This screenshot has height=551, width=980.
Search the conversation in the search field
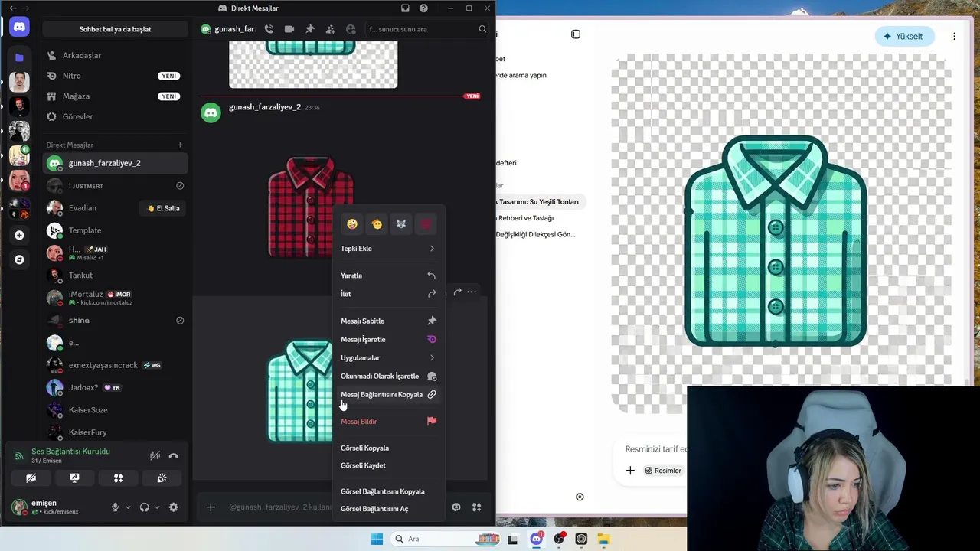[x=427, y=29]
